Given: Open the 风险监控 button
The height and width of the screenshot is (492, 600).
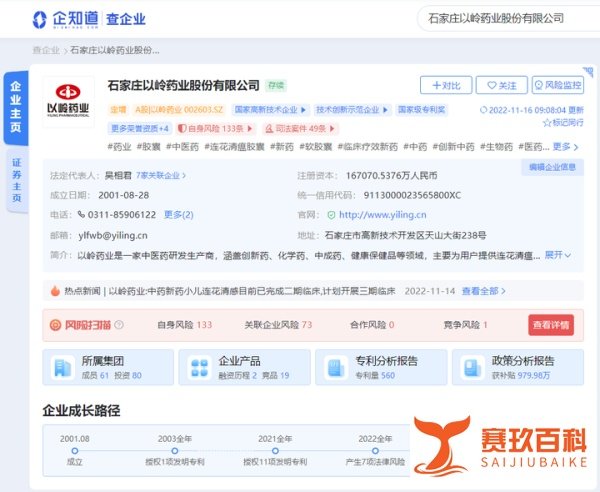Looking at the screenshot, I should 558,85.
